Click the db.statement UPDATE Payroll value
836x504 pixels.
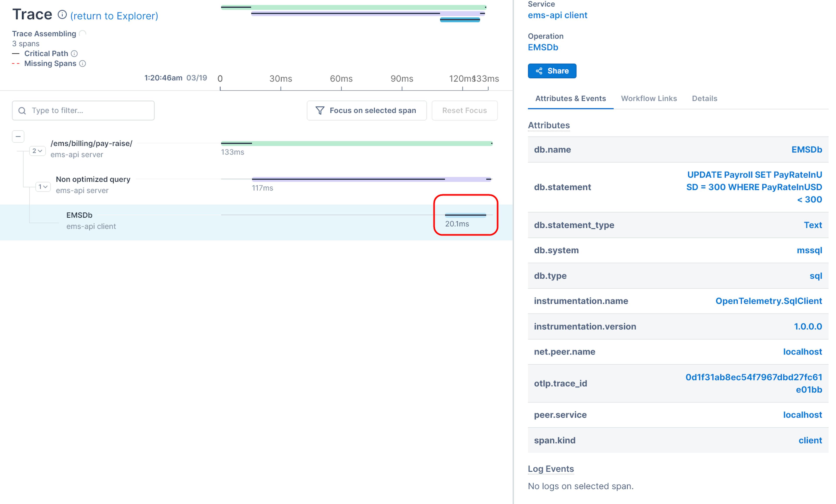click(x=754, y=187)
